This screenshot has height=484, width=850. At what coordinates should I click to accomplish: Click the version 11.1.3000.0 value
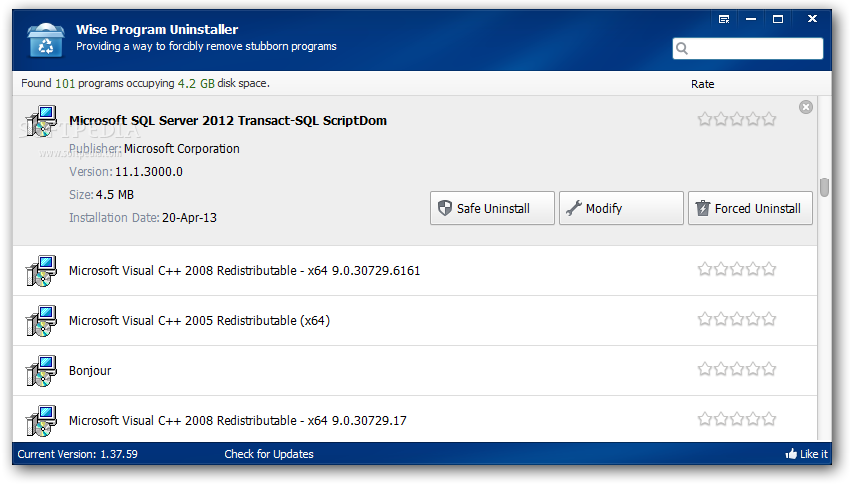click(149, 172)
